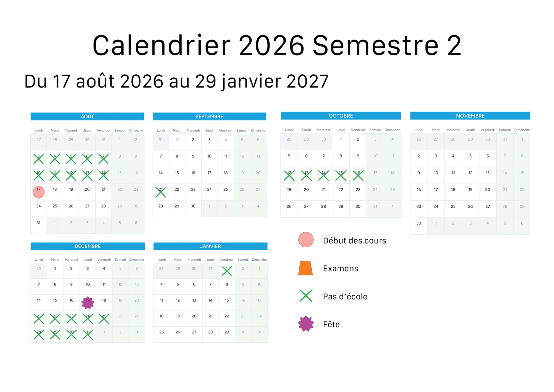Image resolution: width=554 pixels, height=392 pixels.
Task: Select the AOÛT month header
Action: [x=87, y=116]
